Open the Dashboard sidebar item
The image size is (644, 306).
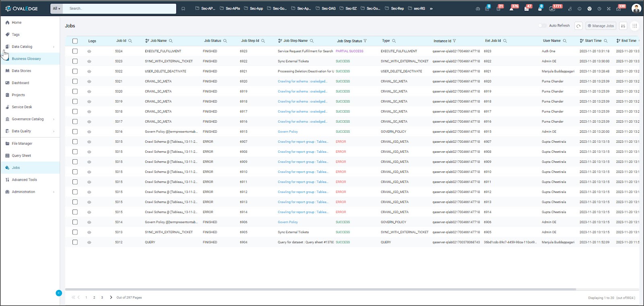pyautogui.click(x=20, y=83)
